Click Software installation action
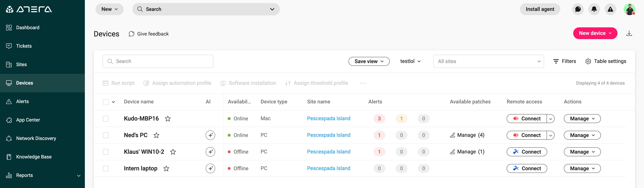 tap(248, 83)
